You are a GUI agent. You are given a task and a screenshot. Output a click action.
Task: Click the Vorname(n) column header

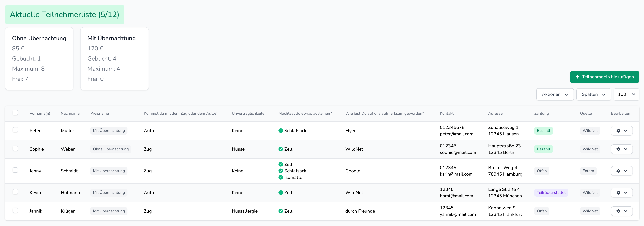point(40,114)
